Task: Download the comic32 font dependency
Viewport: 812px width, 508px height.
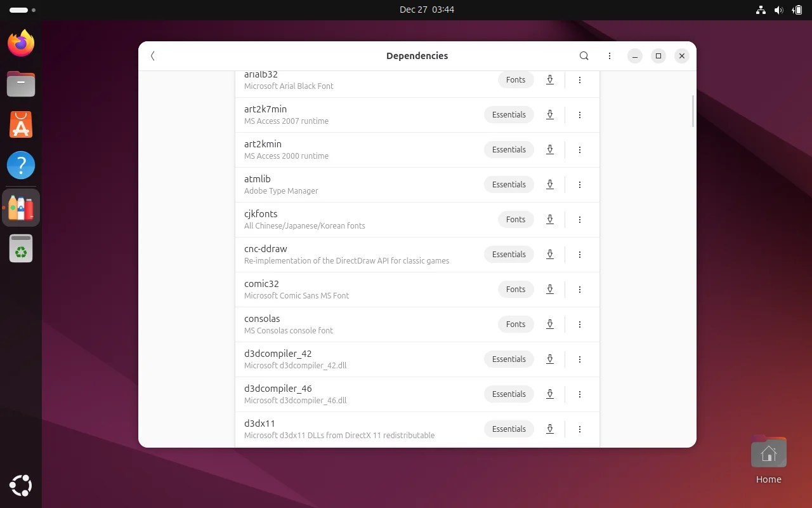Action: [550, 290]
